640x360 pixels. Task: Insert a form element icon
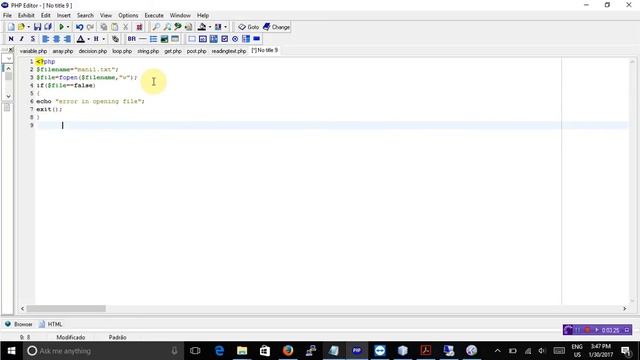[192, 39]
